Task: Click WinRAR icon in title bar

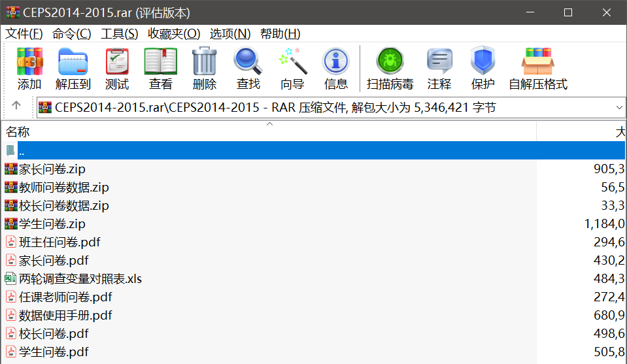Action: point(13,12)
